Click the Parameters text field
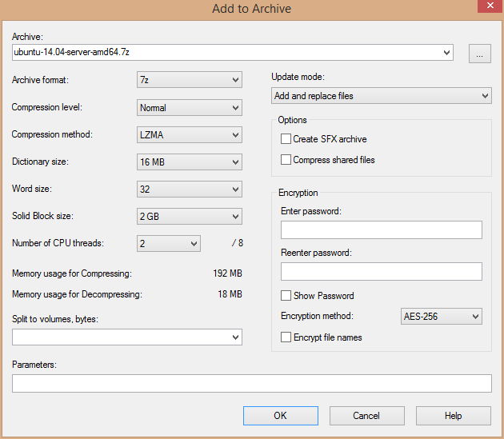 point(252,383)
